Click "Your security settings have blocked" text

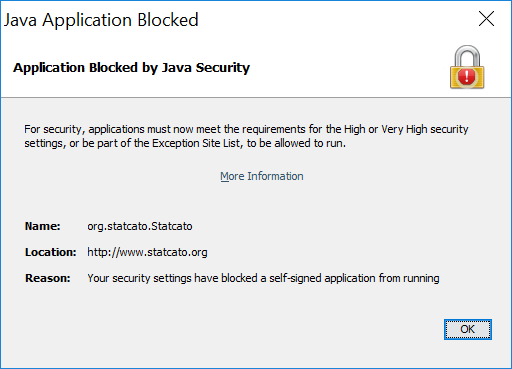coord(172,278)
